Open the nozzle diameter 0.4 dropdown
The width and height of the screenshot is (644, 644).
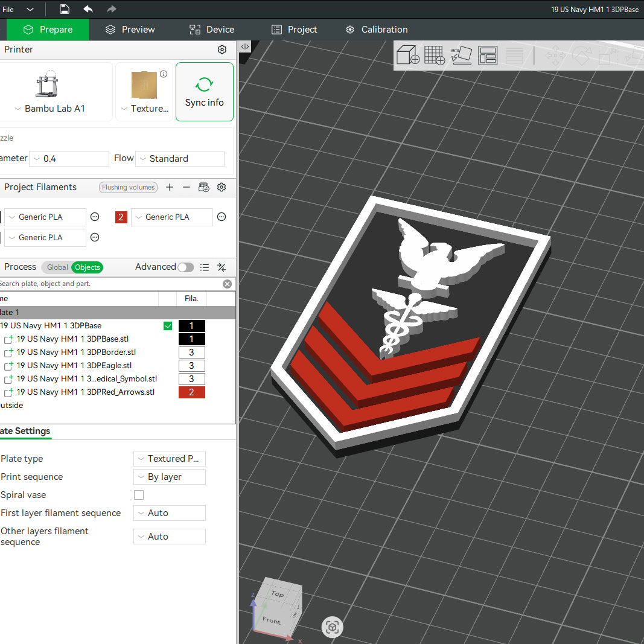tap(69, 159)
